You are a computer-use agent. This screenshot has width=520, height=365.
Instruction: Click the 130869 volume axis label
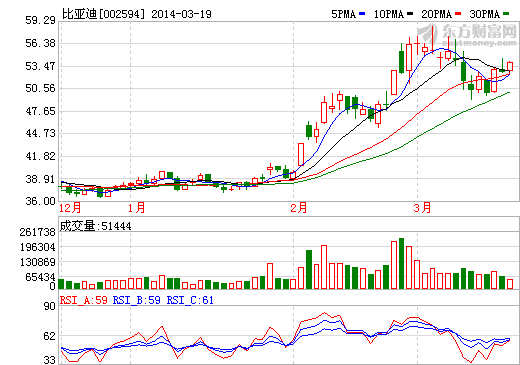(x=37, y=262)
